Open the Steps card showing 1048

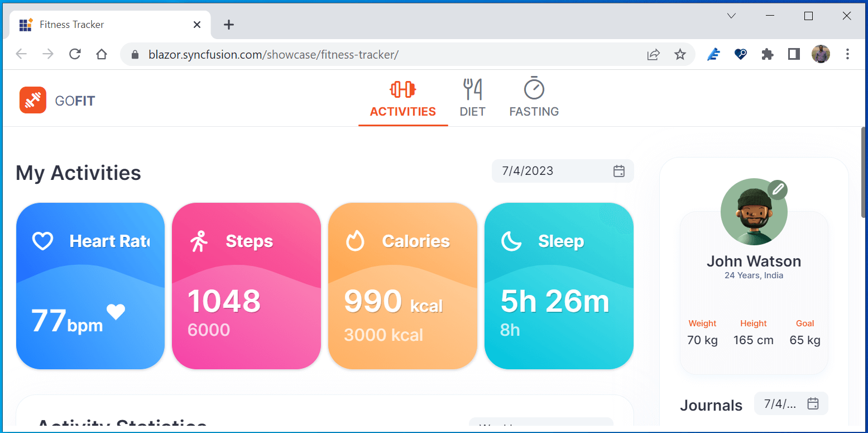247,286
